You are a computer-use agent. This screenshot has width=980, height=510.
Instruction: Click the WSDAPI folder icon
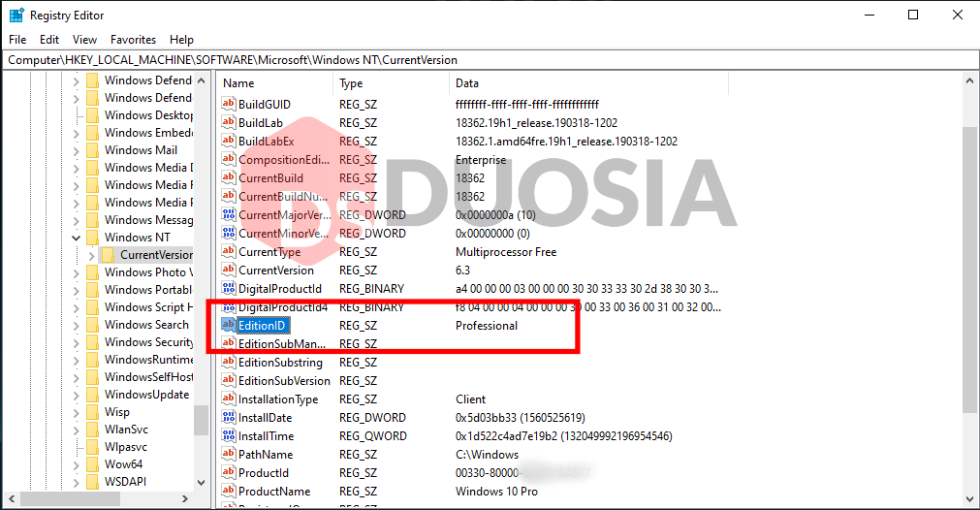coord(92,482)
